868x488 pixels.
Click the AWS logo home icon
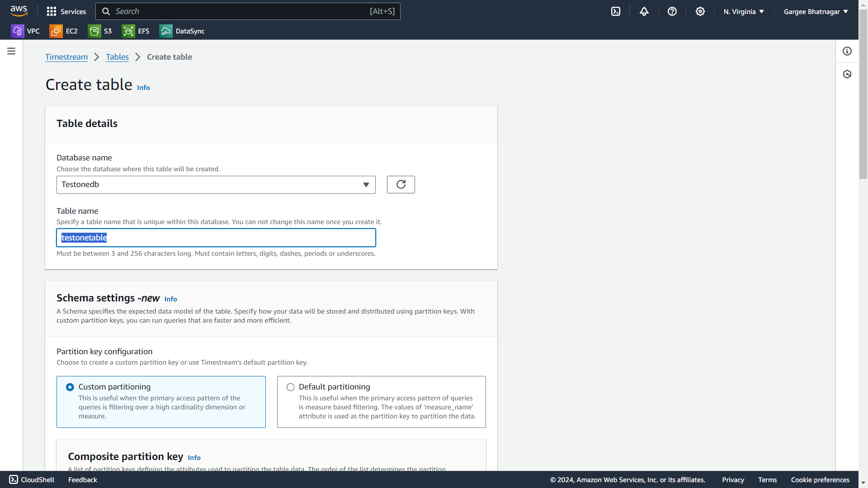point(19,11)
